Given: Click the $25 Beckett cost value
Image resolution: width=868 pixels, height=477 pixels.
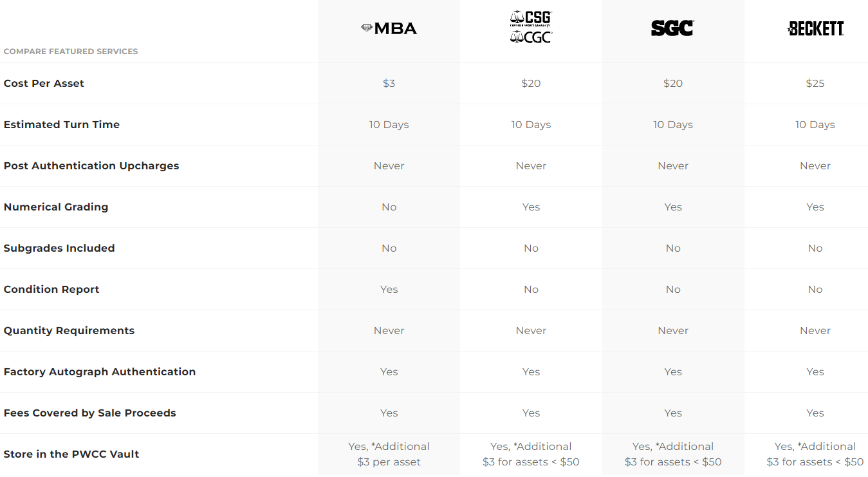Looking at the screenshot, I should click(x=815, y=83).
